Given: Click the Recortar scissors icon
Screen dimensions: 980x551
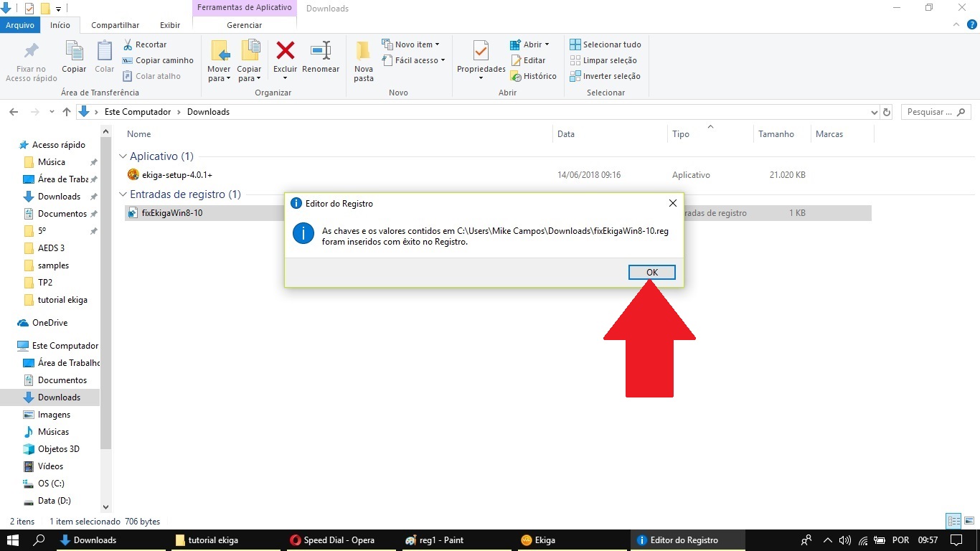Looking at the screenshot, I should (128, 44).
